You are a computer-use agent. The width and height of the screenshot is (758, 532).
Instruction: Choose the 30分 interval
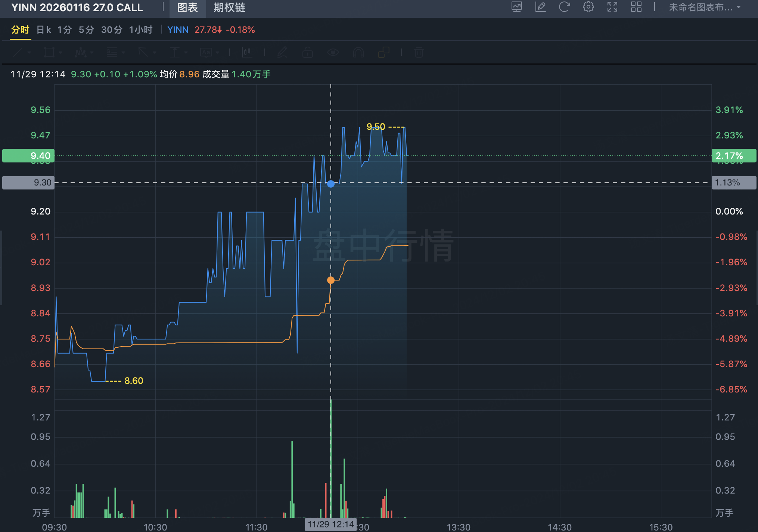coord(112,30)
